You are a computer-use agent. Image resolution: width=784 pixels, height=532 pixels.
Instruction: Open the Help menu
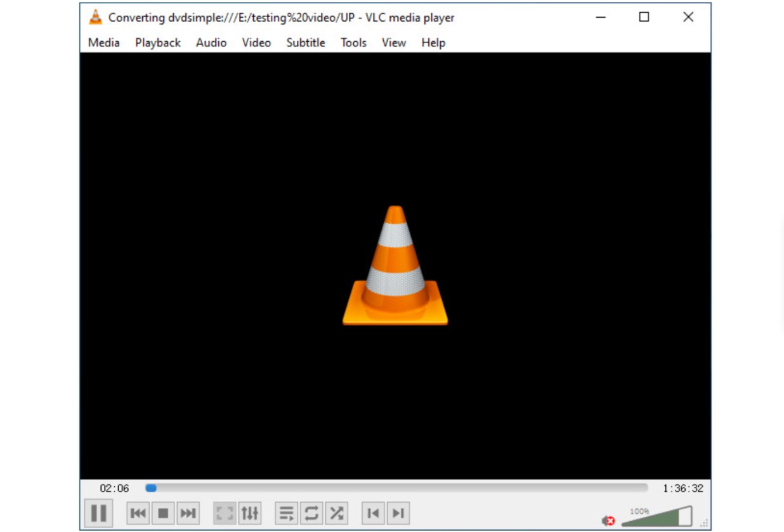point(433,42)
